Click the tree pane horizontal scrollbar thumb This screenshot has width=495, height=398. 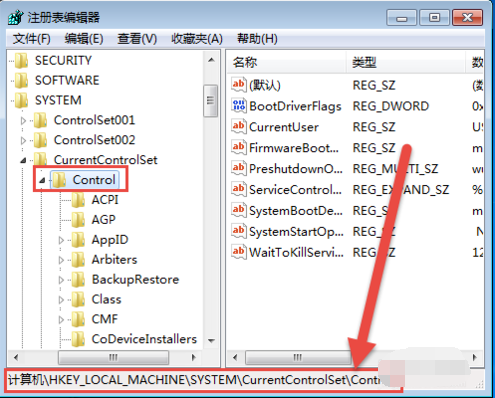click(x=113, y=358)
